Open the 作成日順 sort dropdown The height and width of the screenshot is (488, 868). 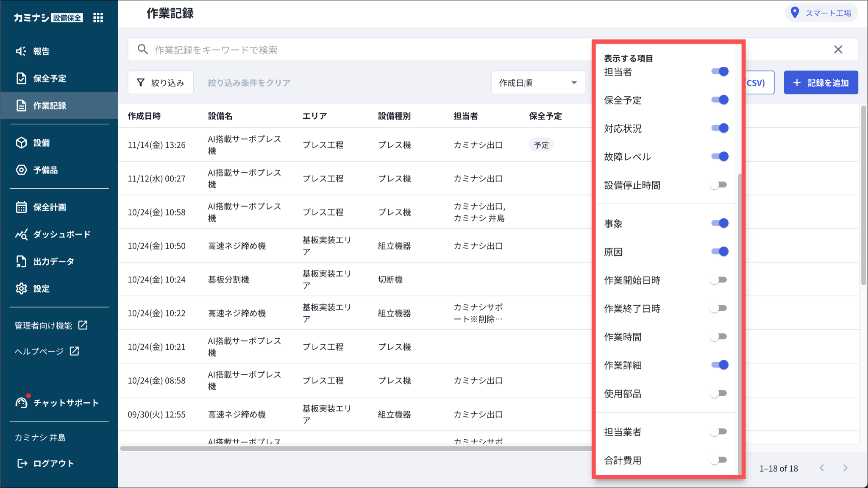click(x=538, y=83)
